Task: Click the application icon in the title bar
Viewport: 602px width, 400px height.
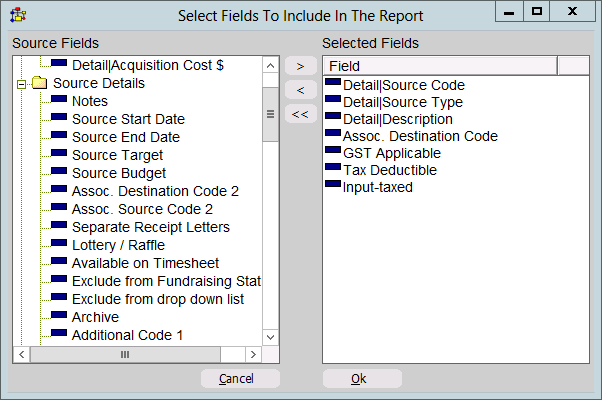Action: pyautogui.click(x=18, y=15)
